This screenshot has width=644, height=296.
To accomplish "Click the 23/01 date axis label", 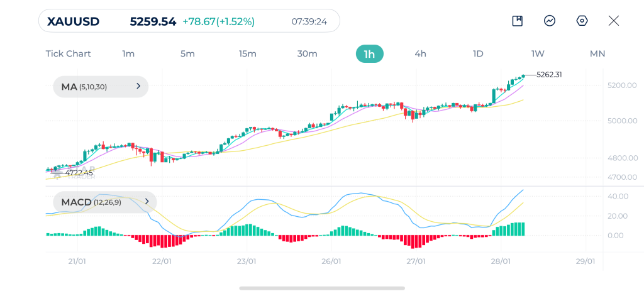I will 247,261.
